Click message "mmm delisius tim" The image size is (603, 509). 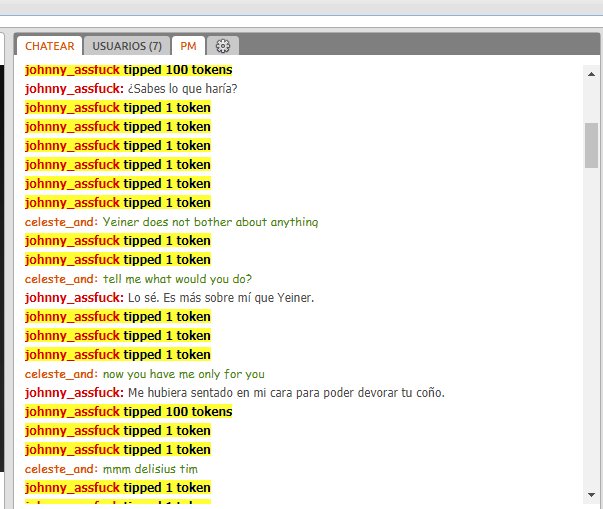[x=150, y=469]
